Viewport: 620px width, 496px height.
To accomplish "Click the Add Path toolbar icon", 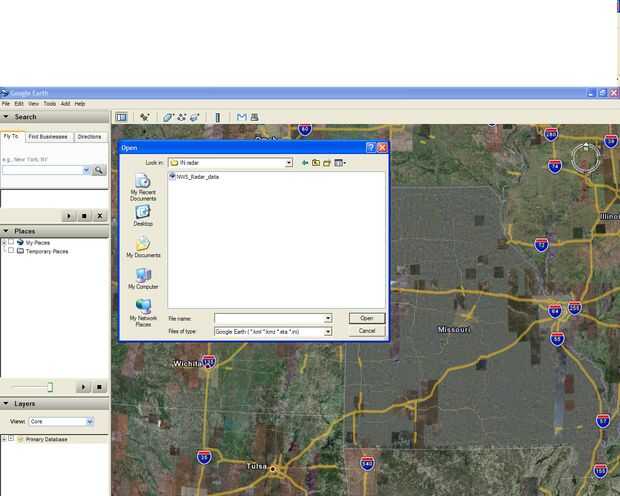I will coord(181,117).
